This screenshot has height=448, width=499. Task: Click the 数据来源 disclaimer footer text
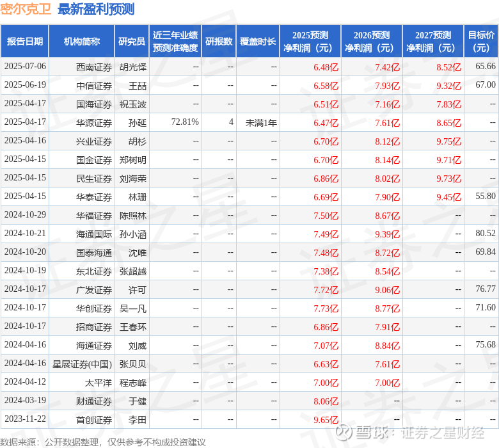tap(103, 442)
